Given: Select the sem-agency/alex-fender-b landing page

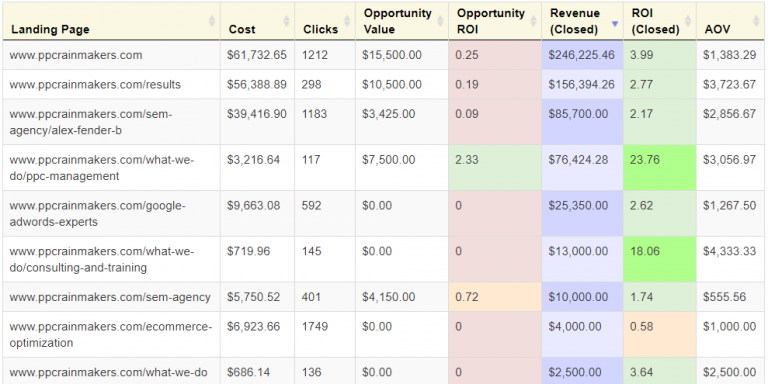Looking at the screenshot, I should pyautogui.click(x=91, y=121).
